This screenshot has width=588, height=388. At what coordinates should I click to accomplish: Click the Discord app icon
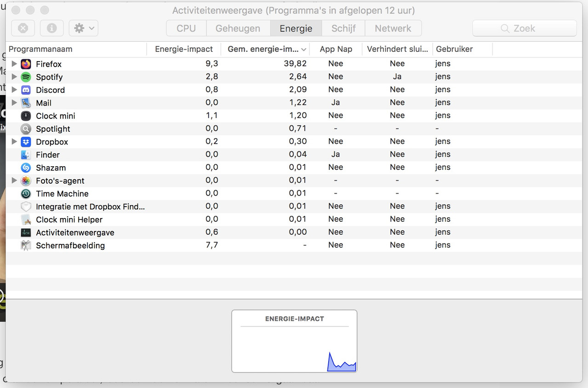26,90
